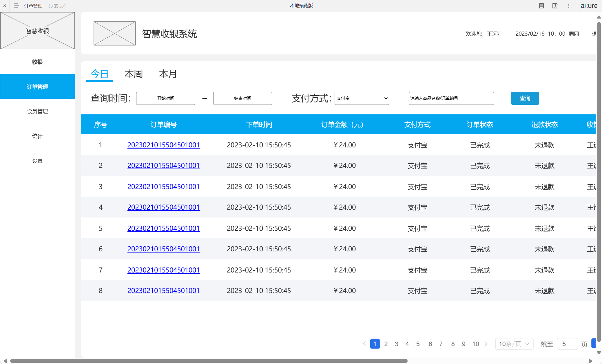The width and height of the screenshot is (602, 364).
Task: Switch to the 本月 tab
Action: pyautogui.click(x=168, y=74)
